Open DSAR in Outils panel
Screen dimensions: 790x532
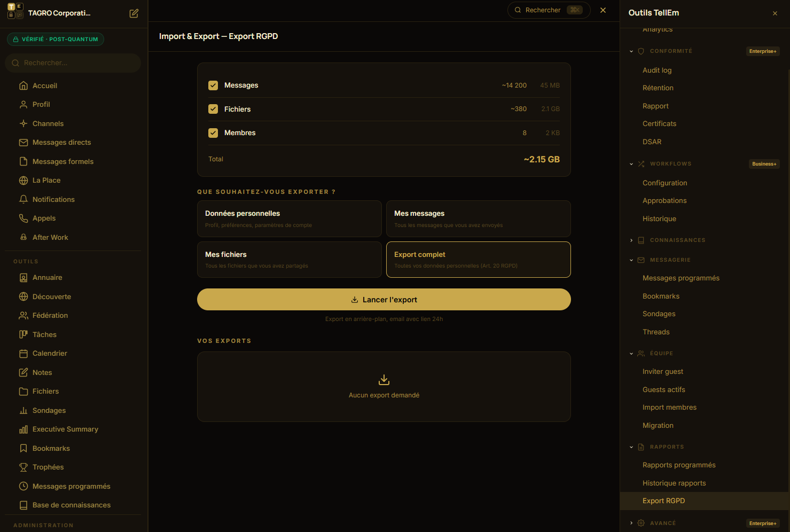pyautogui.click(x=652, y=142)
